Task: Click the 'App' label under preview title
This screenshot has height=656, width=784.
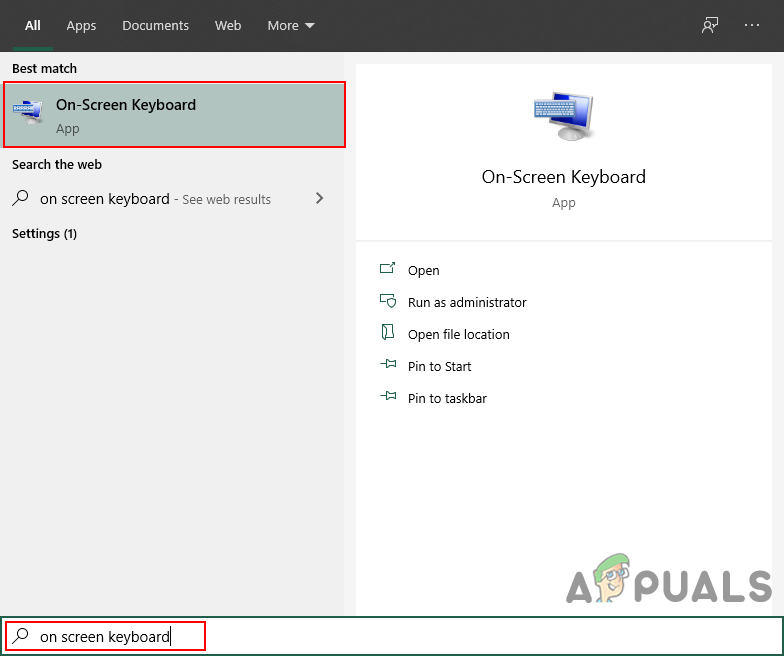Action: (x=564, y=203)
